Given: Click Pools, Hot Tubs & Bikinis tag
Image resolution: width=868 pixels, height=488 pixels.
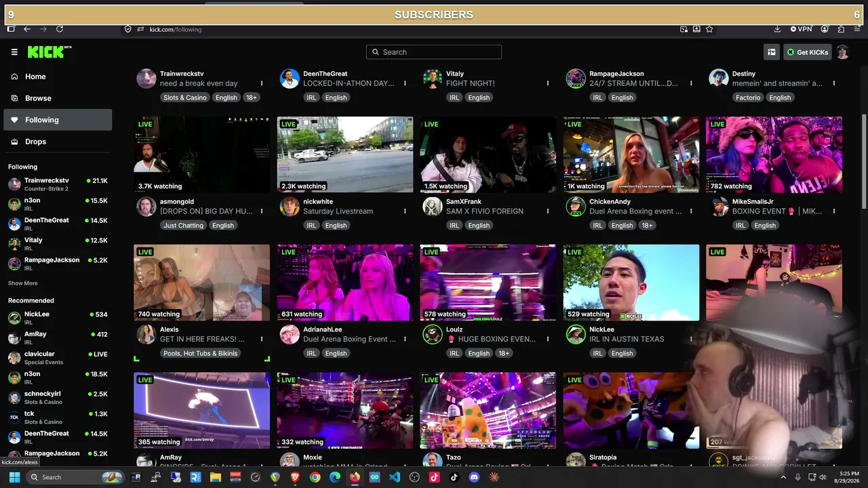Looking at the screenshot, I should pos(200,354).
